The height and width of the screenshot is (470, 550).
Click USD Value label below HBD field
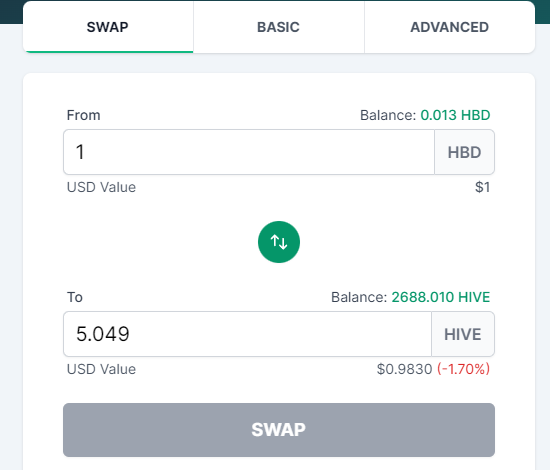101,187
